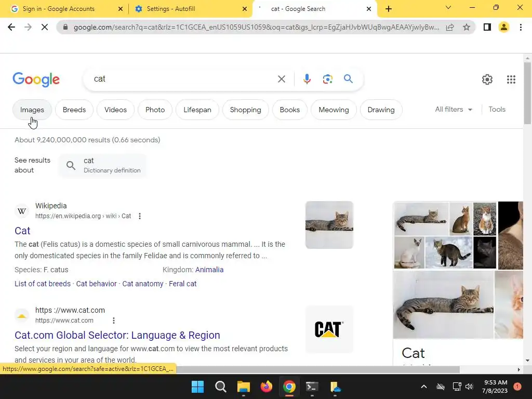Select the Videos filter chip

[115, 110]
